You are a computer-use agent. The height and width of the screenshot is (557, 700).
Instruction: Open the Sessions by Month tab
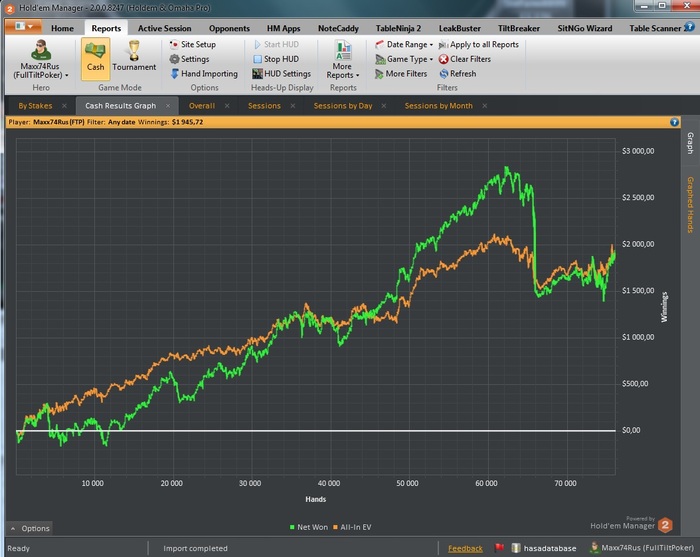pos(438,106)
